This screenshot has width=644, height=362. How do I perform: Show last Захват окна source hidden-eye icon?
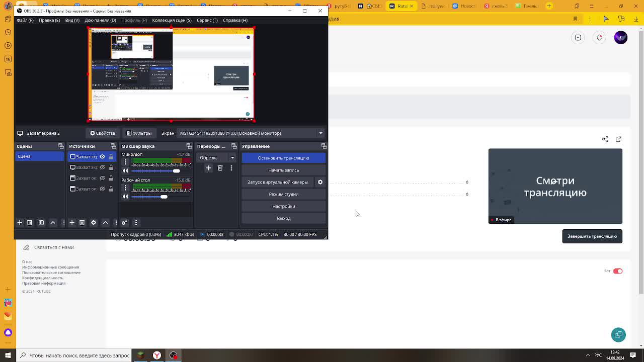(102, 189)
